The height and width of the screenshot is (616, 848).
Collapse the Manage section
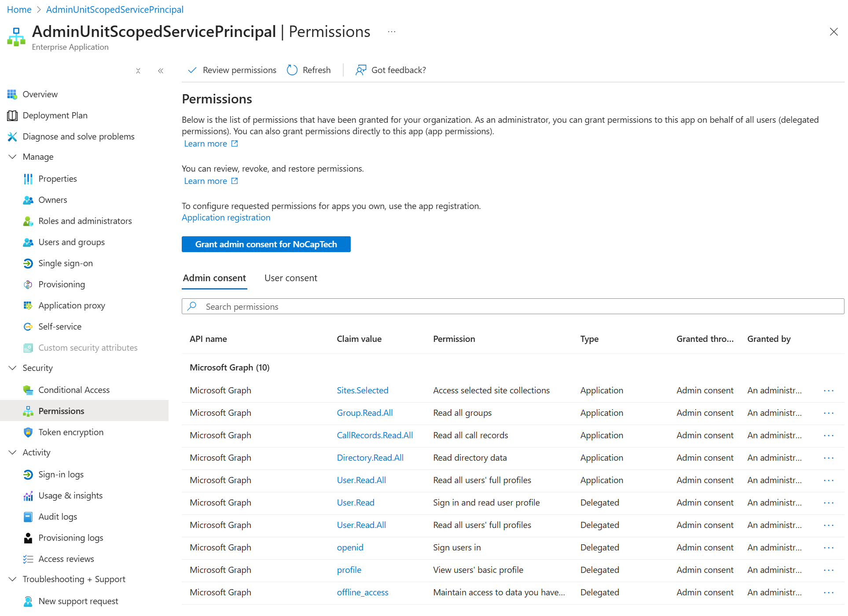pyautogui.click(x=12, y=157)
